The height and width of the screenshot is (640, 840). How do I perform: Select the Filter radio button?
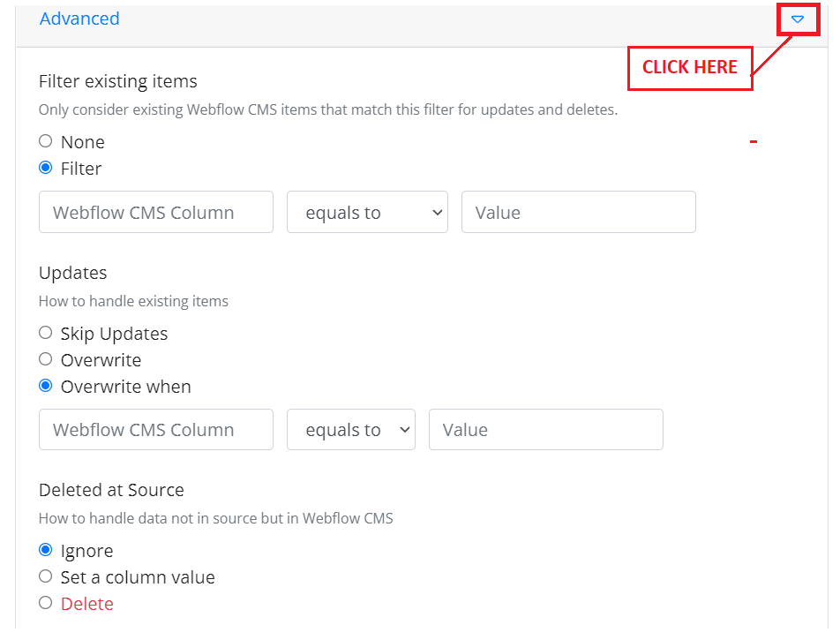click(46, 168)
